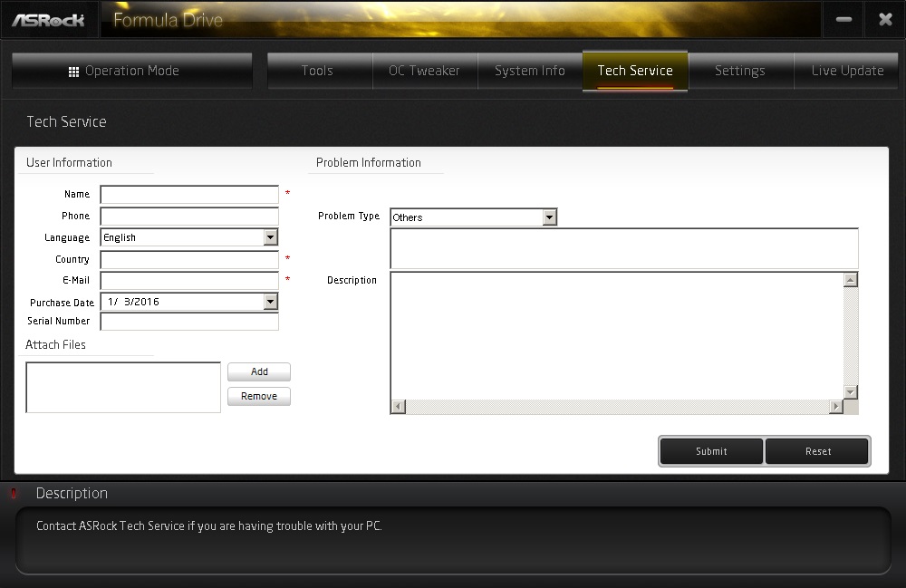The width and height of the screenshot is (906, 588).
Task: Focus the Name input field
Action: 189,195
